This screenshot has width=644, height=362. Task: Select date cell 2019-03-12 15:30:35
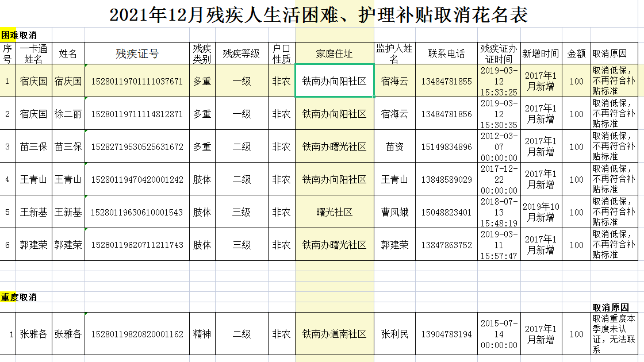[499, 114]
